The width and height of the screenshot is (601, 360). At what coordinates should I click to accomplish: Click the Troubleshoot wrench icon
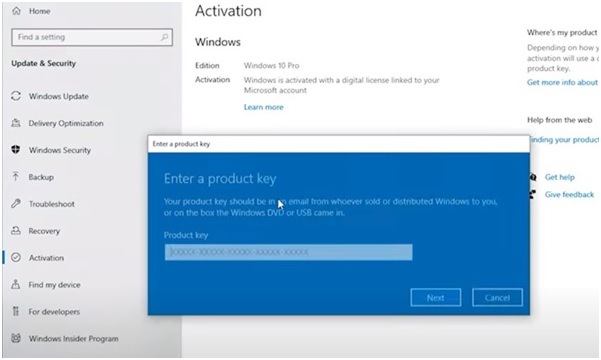[16, 204]
